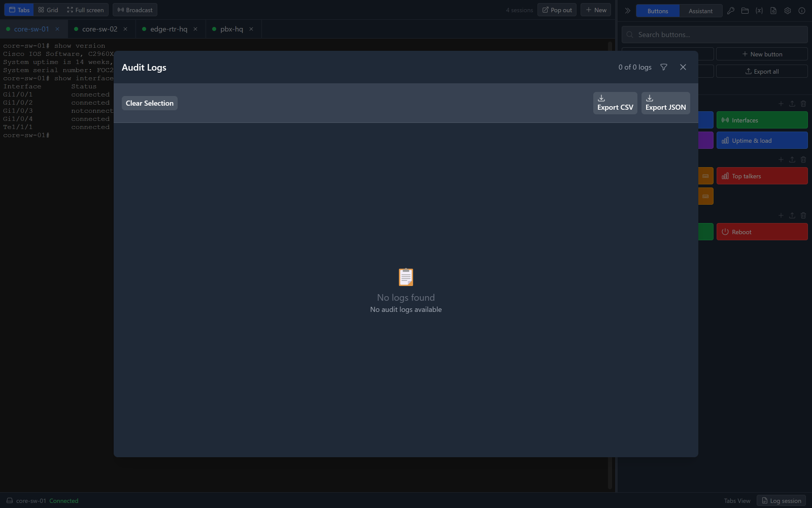Add button to group above Interfaces
The image size is (812, 508).
[781, 104]
